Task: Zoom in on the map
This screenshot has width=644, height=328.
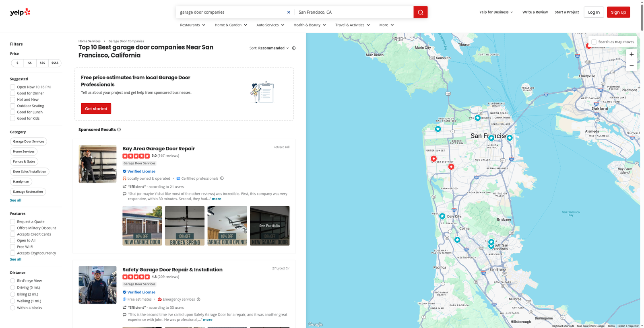Action: 632,54
